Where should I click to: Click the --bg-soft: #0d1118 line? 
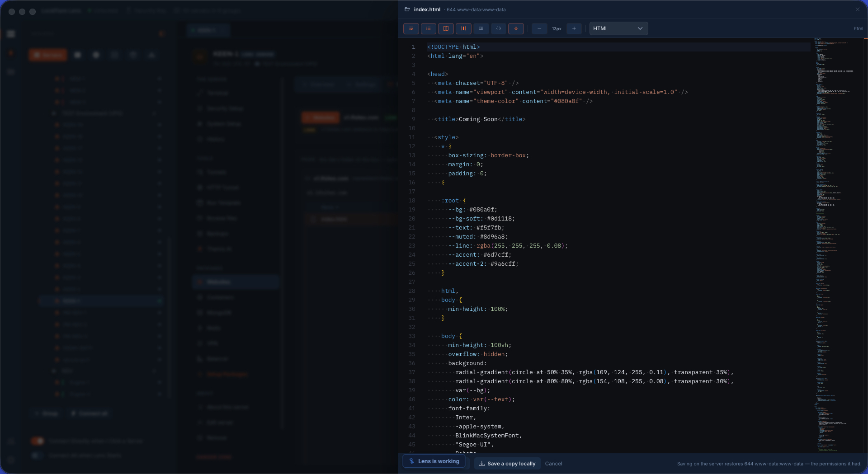(x=481, y=219)
